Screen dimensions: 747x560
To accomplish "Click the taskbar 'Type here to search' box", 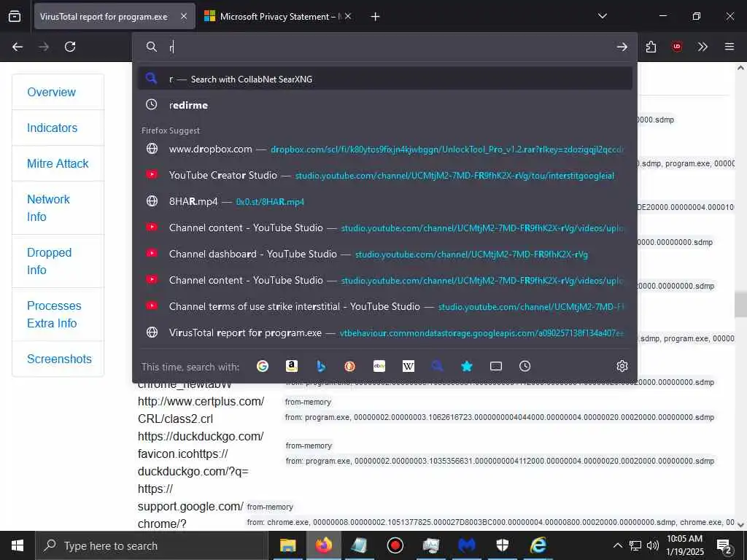I will coord(152,545).
